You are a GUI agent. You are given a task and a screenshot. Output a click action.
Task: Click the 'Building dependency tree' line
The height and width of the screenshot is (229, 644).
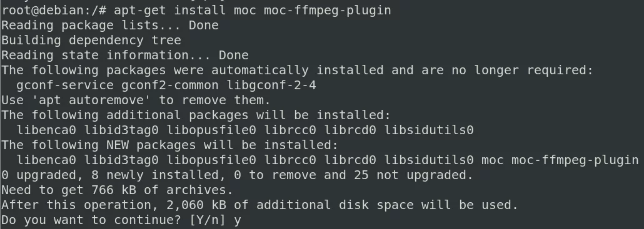point(91,40)
